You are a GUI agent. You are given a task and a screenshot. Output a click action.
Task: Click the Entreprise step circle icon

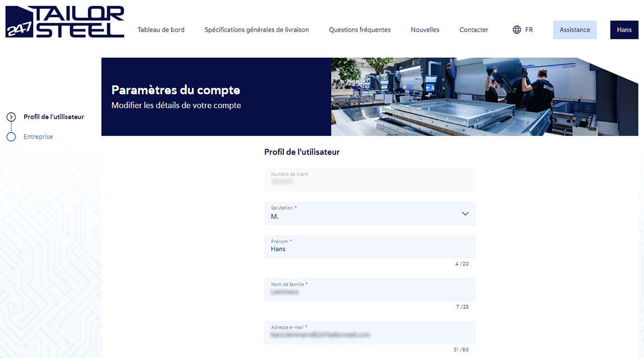pyautogui.click(x=11, y=137)
